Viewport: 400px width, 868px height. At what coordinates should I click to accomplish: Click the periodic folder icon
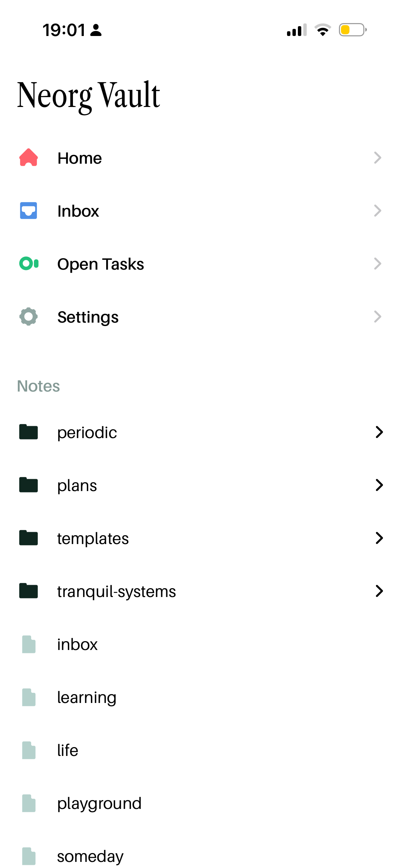[28, 432]
